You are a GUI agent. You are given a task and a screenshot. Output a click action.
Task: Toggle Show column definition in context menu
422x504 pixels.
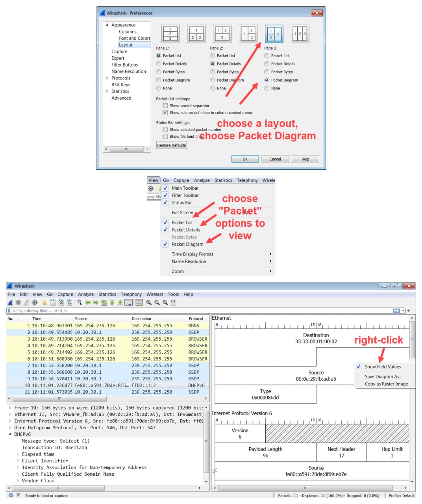[x=165, y=113]
